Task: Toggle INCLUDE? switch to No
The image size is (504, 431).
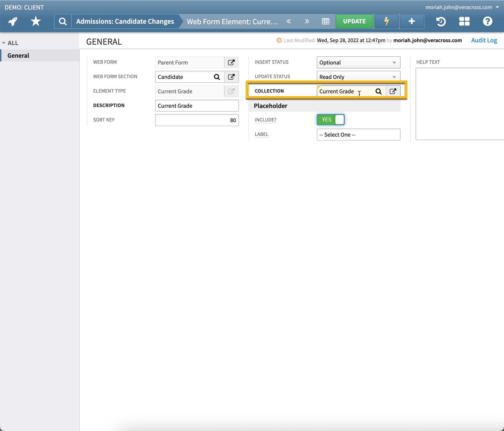Action: [330, 120]
